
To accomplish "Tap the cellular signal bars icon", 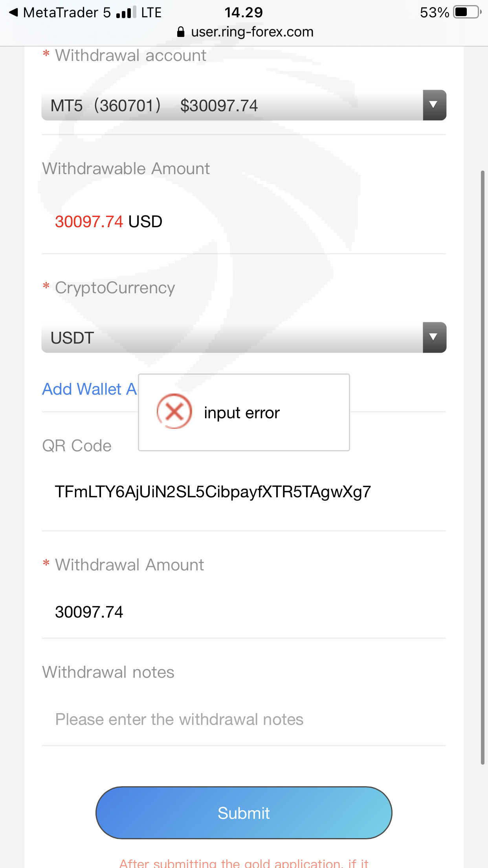I will (126, 13).
